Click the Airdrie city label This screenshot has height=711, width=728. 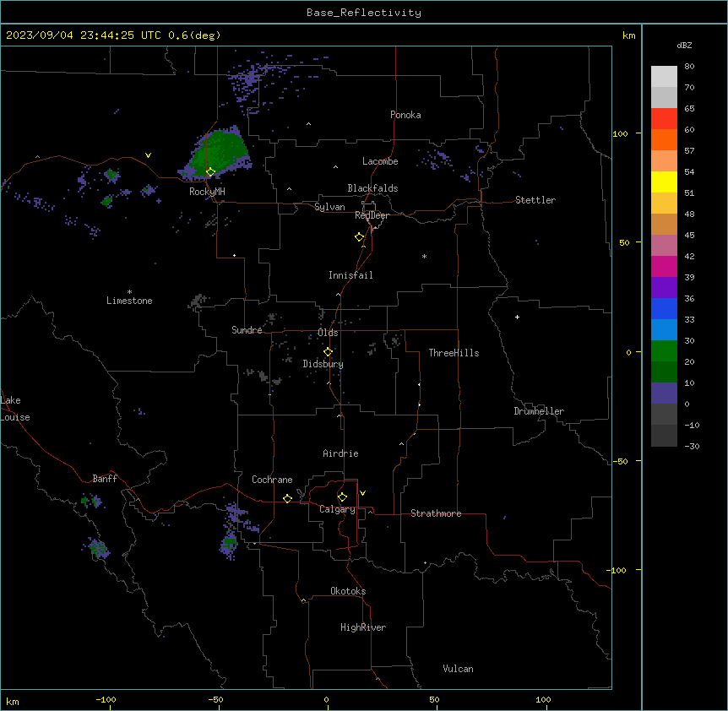coord(340,453)
